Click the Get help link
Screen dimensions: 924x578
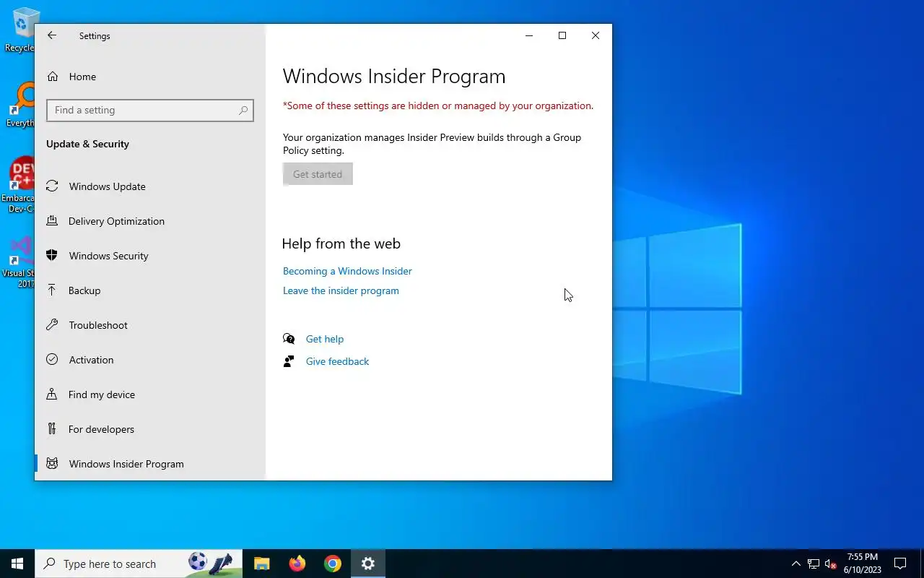pos(325,339)
